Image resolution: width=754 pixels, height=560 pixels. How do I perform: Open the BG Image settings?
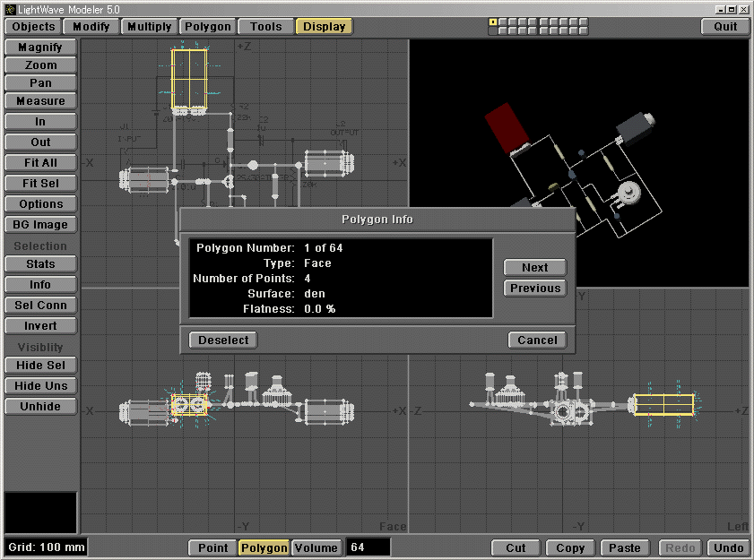coord(40,224)
